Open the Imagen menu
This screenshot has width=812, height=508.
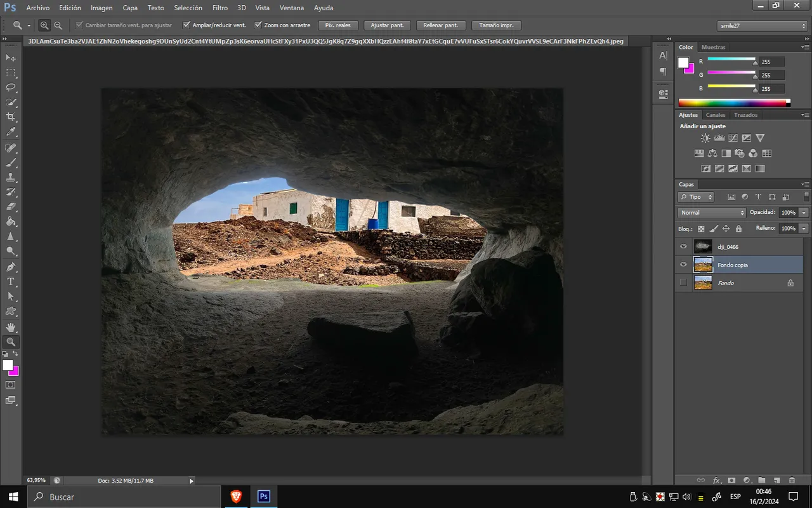[x=101, y=8]
